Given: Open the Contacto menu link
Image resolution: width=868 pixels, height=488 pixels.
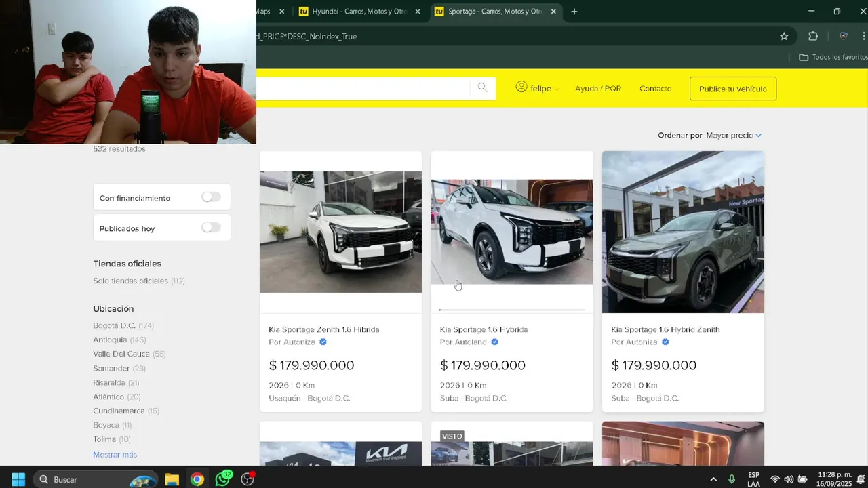Looking at the screenshot, I should (655, 89).
